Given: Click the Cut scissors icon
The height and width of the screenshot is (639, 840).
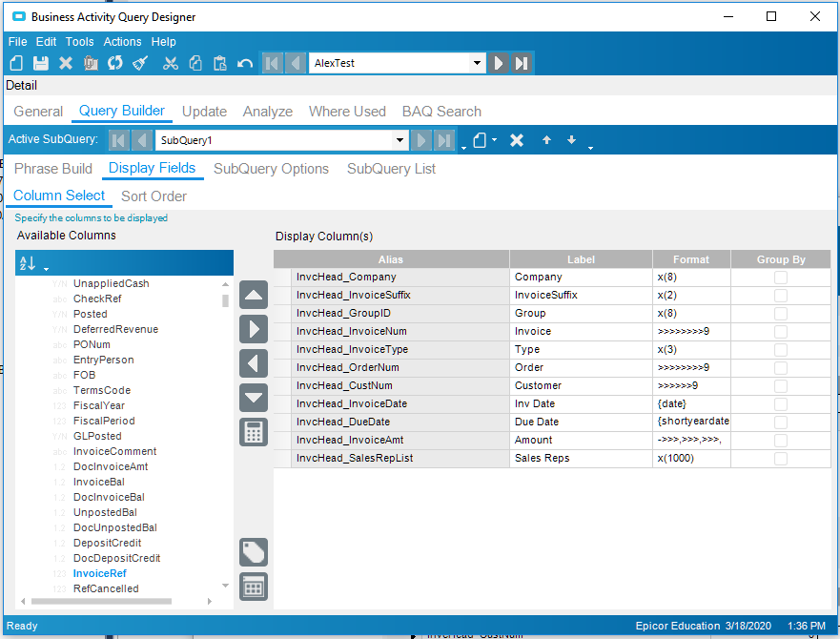Looking at the screenshot, I should click(171, 63).
